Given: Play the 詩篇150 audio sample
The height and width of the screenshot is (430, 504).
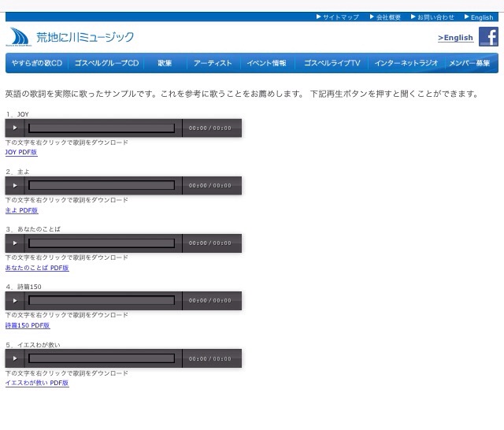Looking at the screenshot, I should pos(15,301).
